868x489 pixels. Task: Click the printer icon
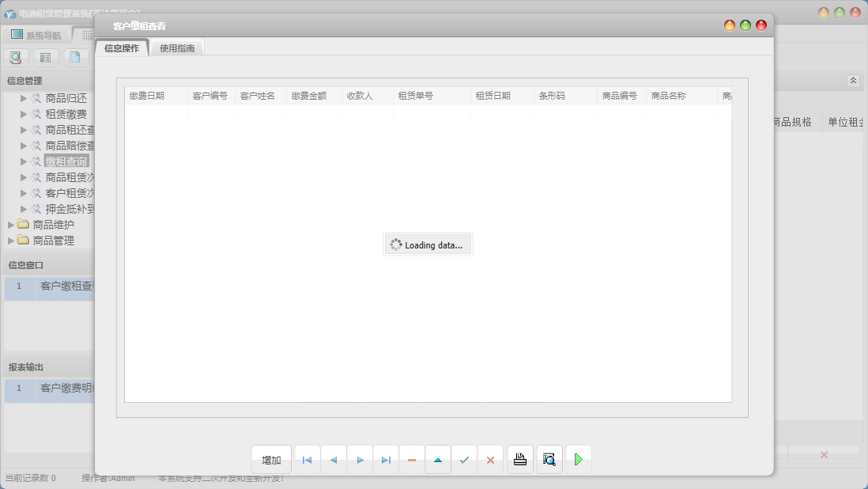coord(520,460)
